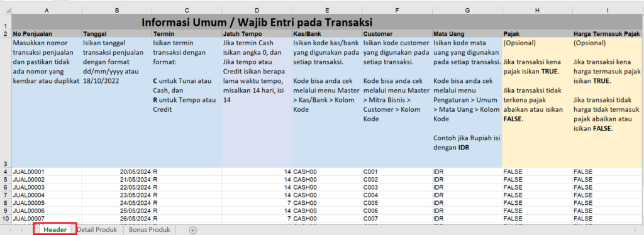
Task: Select Jatuh Tempo value 7 in JUAL00005 row
Action: (257, 203)
